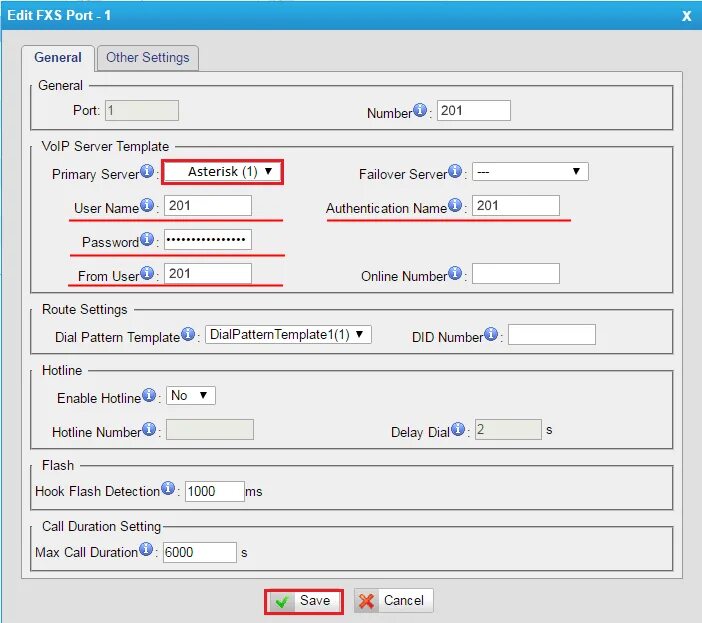Click the Hotline Number info icon
The height and width of the screenshot is (623, 702).
click(x=149, y=429)
